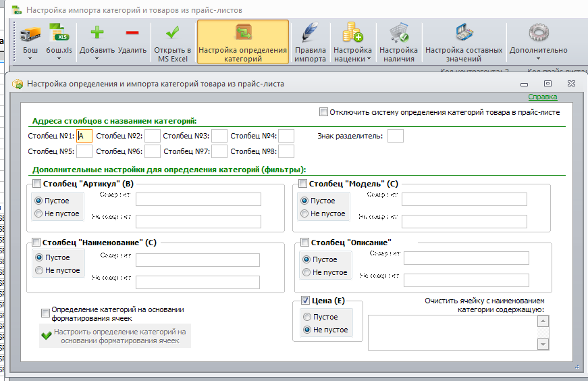Viewport: 588px width, 381px height.
Task: Enable category detection by cell formatting checkbox
Action: coord(45,313)
